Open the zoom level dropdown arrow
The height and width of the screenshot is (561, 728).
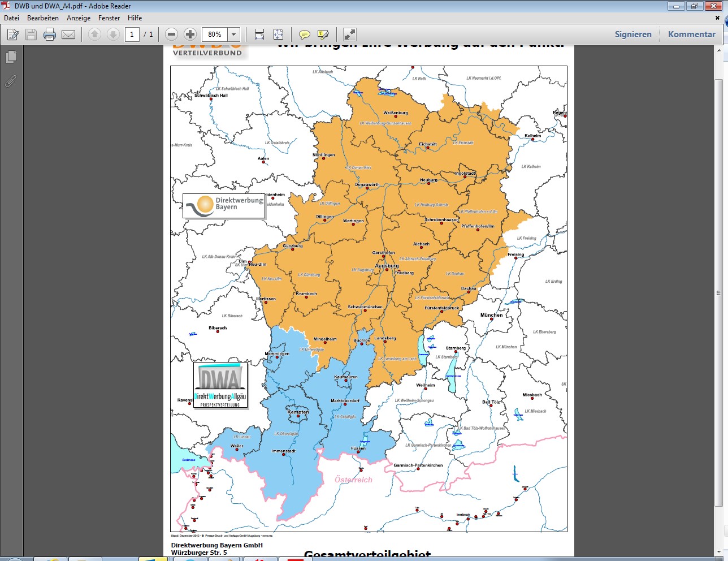click(233, 34)
